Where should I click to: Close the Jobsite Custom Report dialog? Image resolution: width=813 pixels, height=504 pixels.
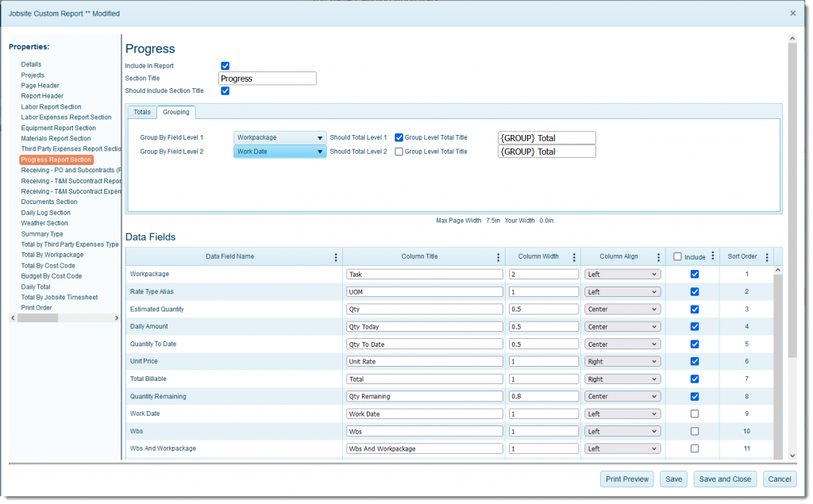pos(792,13)
